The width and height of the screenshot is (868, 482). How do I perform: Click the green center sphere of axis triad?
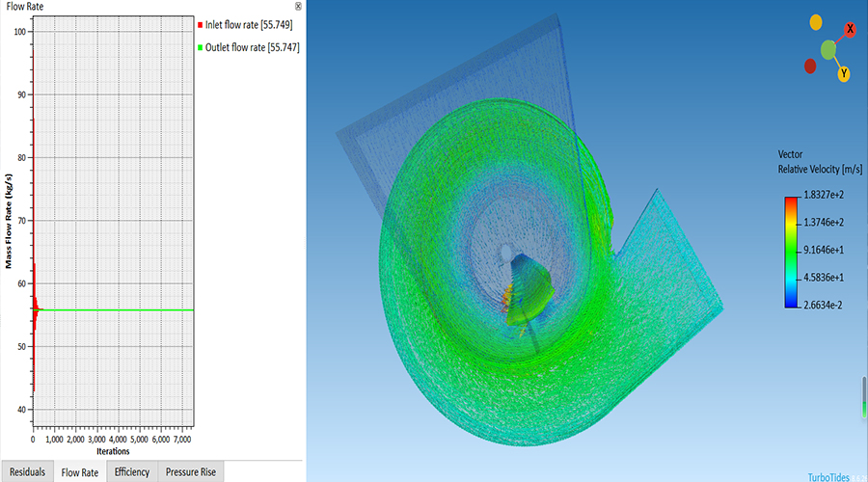click(829, 48)
